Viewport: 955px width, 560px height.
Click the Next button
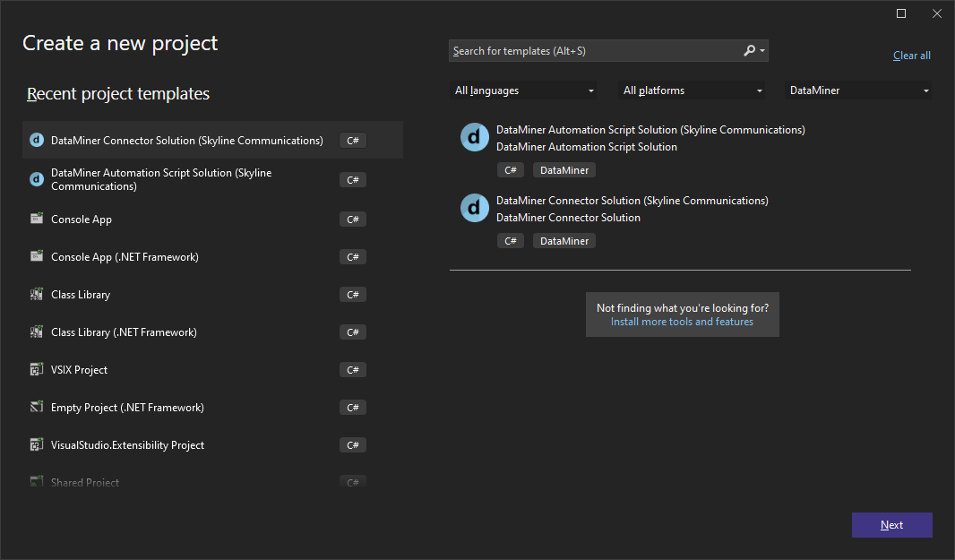tap(891, 524)
